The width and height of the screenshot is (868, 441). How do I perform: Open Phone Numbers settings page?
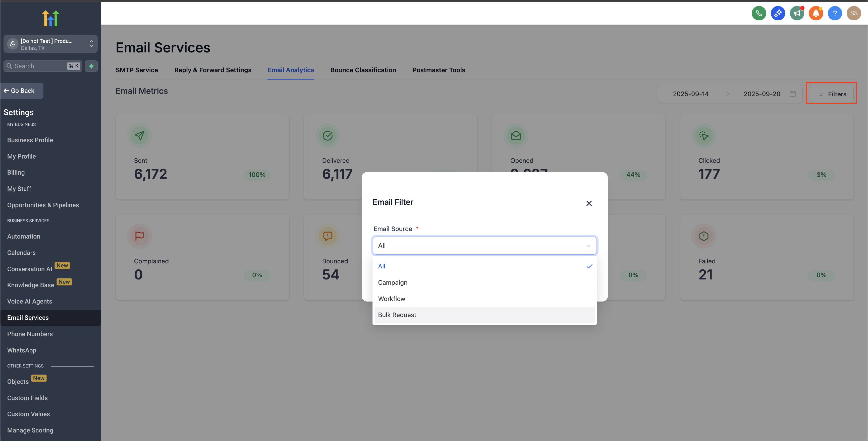(30, 334)
